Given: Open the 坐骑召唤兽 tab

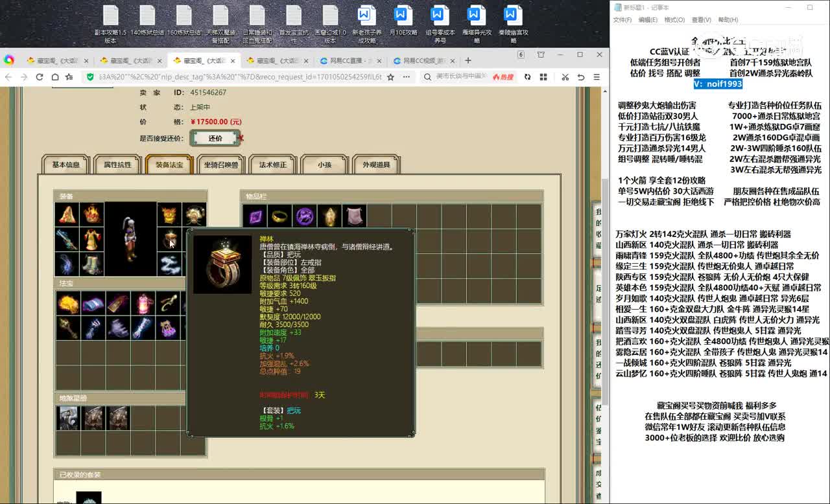Looking at the screenshot, I should [x=221, y=165].
